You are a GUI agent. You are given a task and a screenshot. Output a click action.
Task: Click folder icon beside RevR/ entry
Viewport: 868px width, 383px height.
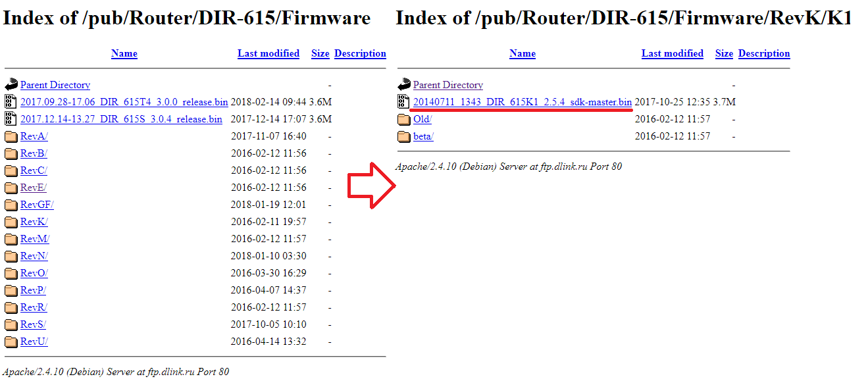pyautogui.click(x=11, y=308)
